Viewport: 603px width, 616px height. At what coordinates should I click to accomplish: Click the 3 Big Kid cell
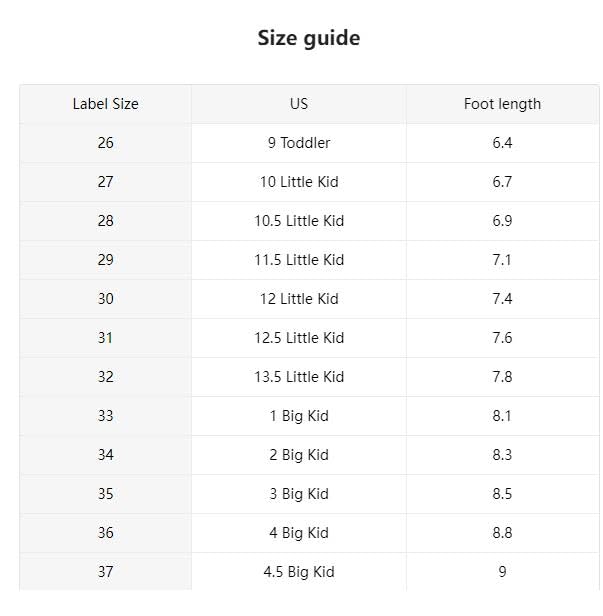click(x=298, y=494)
